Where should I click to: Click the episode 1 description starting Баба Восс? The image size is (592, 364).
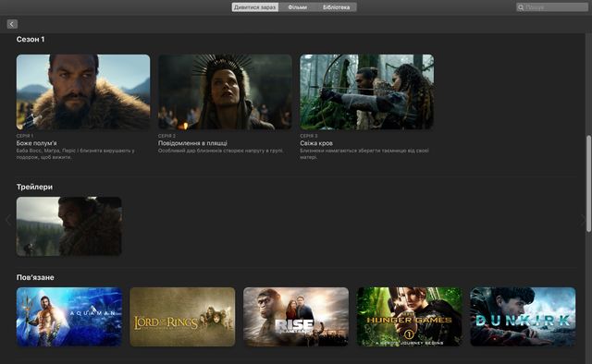(x=76, y=154)
